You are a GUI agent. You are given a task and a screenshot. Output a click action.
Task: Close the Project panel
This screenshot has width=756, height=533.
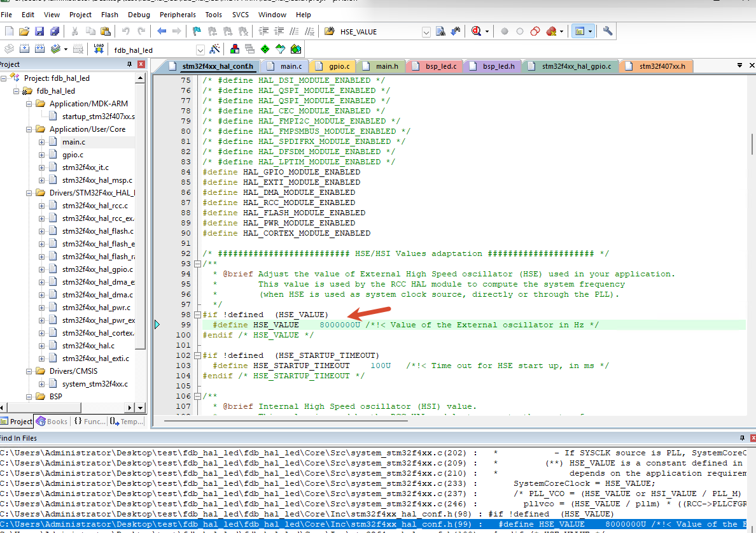coord(141,64)
